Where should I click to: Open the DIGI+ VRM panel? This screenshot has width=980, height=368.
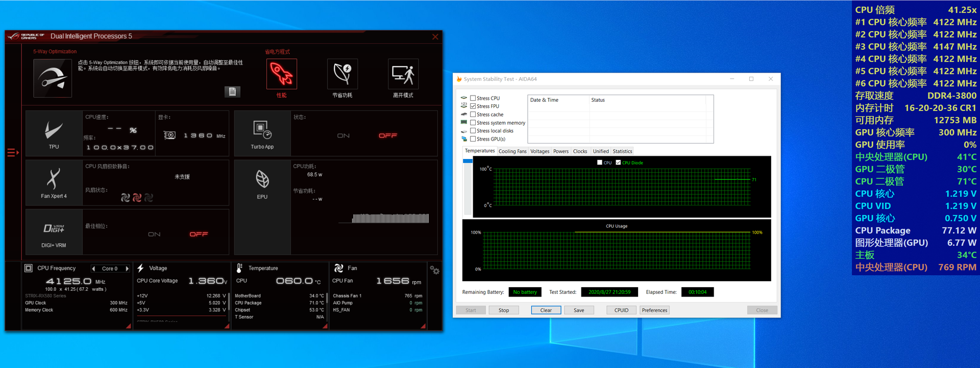tap(54, 232)
